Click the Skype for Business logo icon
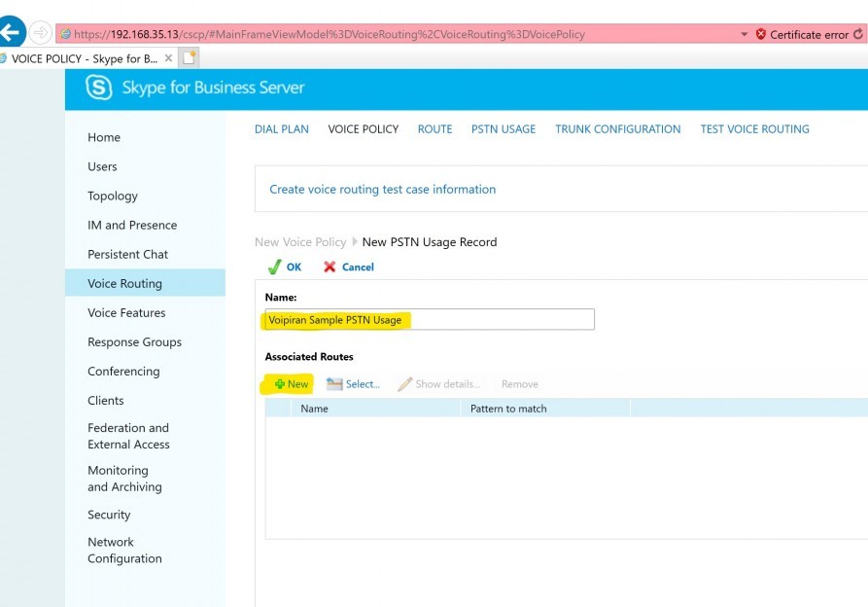The image size is (868, 607). coord(99,88)
